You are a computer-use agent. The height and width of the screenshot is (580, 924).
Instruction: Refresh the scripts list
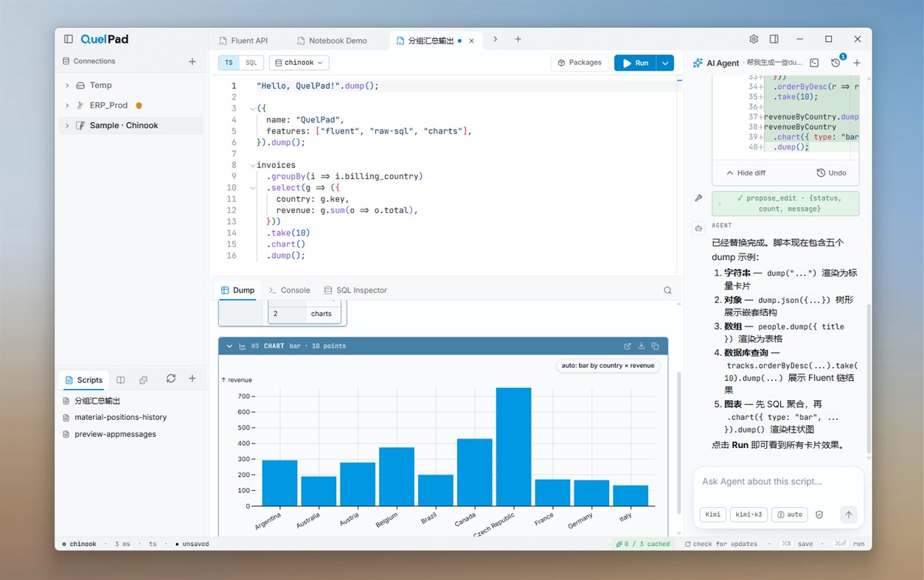coord(171,379)
